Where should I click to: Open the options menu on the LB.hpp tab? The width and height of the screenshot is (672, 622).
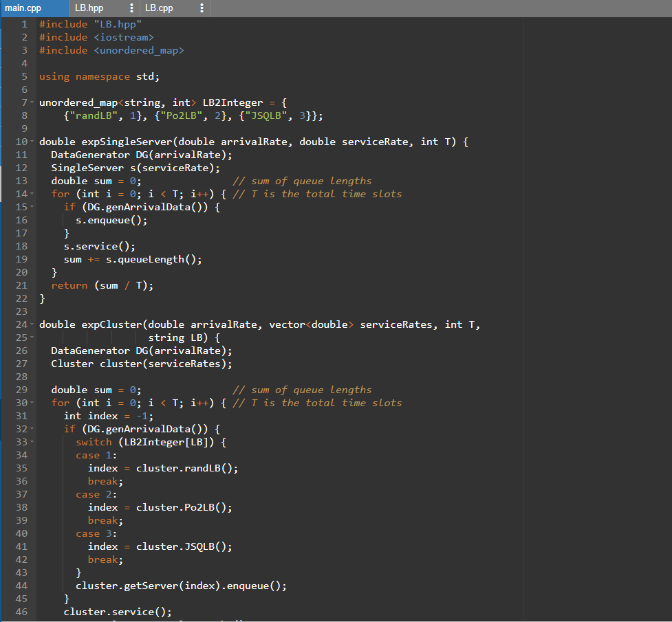coord(132,8)
